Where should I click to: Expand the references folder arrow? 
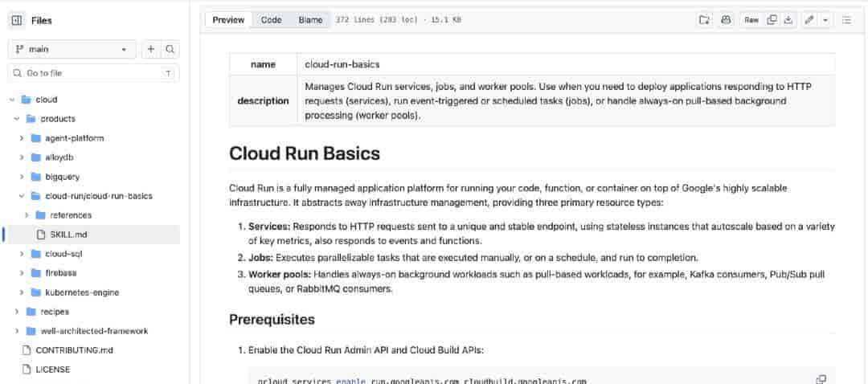point(27,215)
